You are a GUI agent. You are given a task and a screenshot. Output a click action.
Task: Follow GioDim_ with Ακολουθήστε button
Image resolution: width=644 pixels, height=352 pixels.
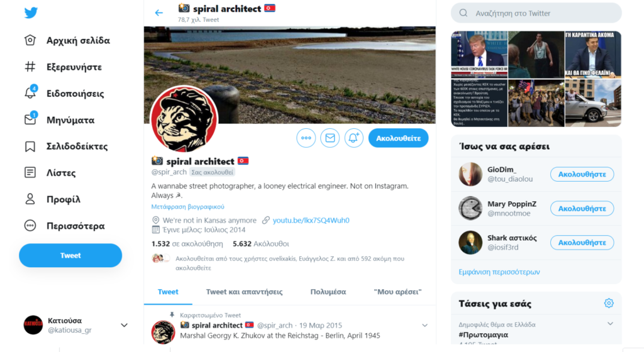[582, 174]
